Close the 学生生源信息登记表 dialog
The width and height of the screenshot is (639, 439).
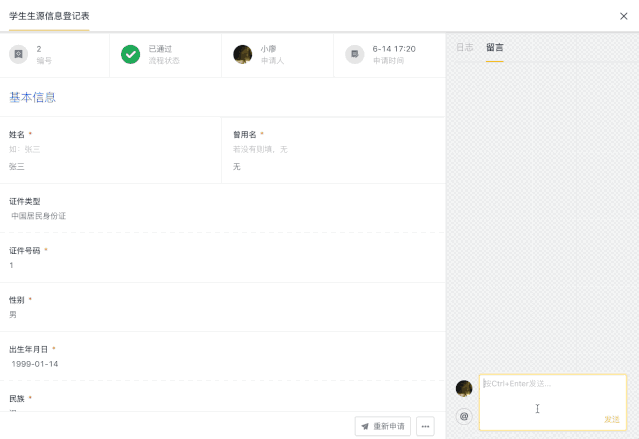(x=624, y=16)
